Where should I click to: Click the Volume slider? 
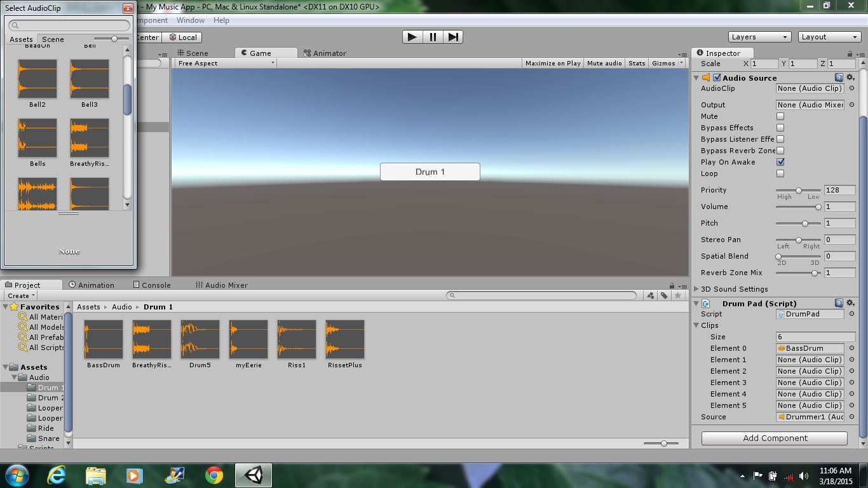click(799, 207)
